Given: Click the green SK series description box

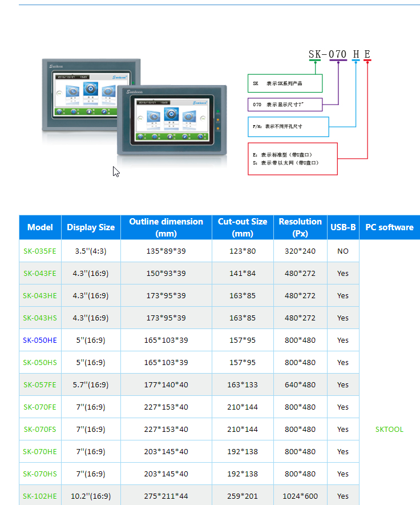Looking at the screenshot, I should click(x=285, y=83).
